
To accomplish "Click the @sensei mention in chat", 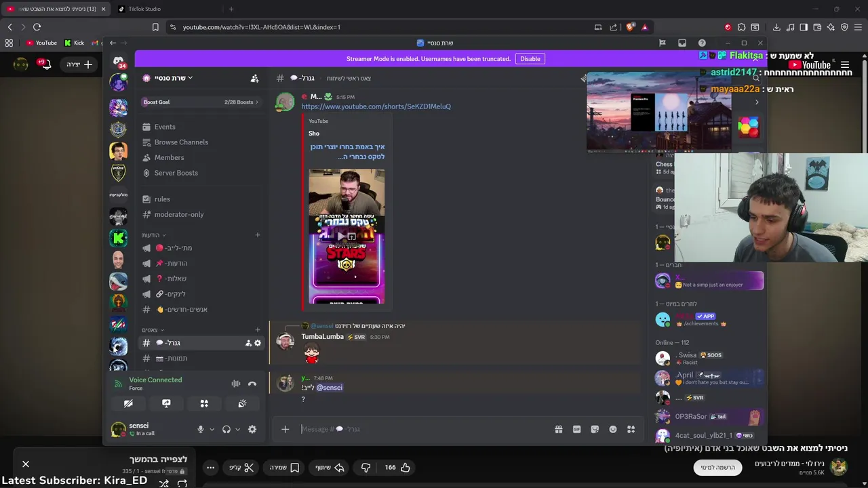I will point(329,388).
